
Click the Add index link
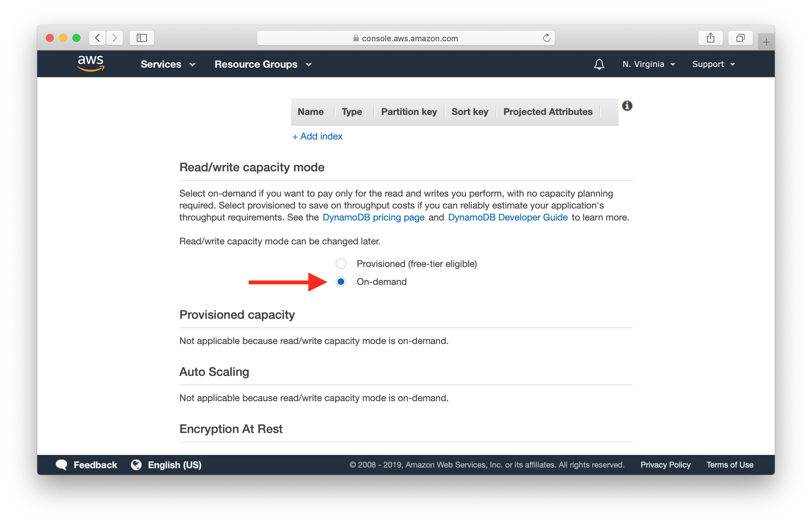click(x=318, y=136)
